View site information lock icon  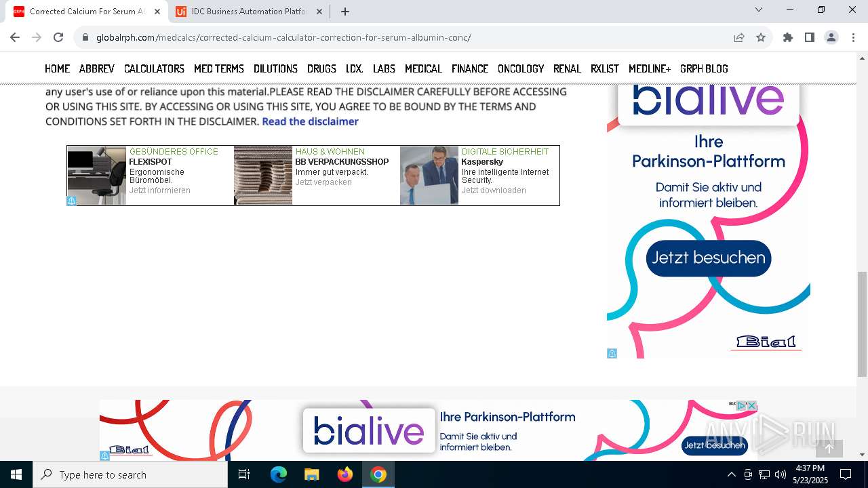pyautogui.click(x=85, y=37)
